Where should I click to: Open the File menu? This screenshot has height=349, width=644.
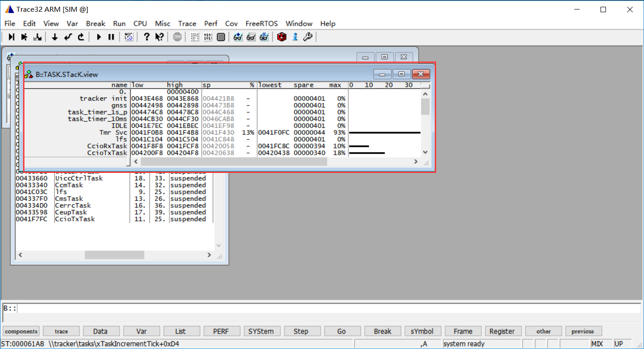tap(10, 24)
